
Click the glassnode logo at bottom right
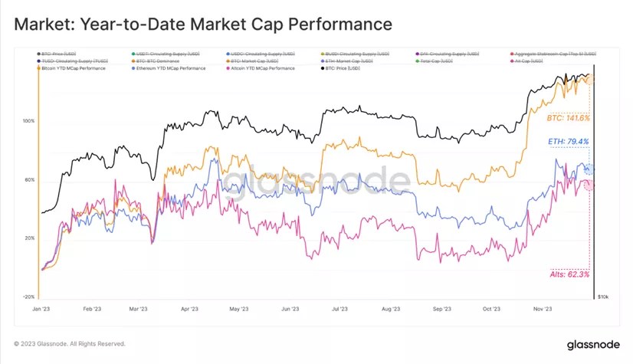[593, 345]
